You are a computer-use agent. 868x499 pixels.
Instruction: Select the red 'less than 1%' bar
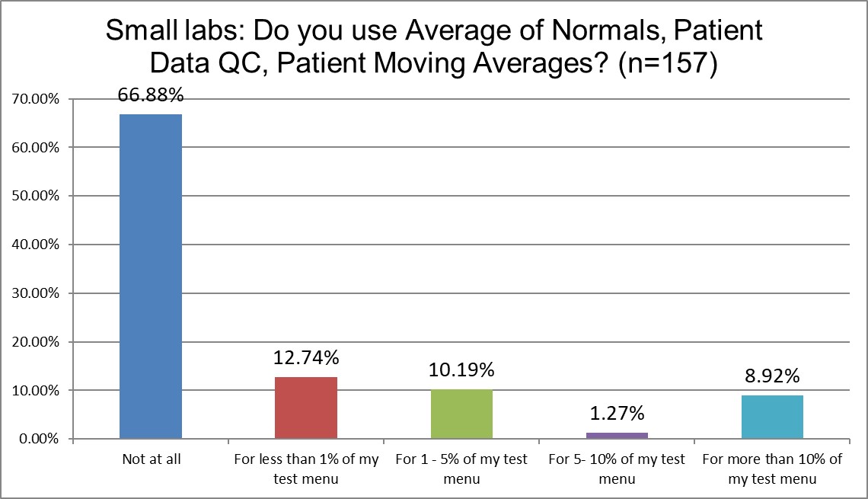click(306, 408)
